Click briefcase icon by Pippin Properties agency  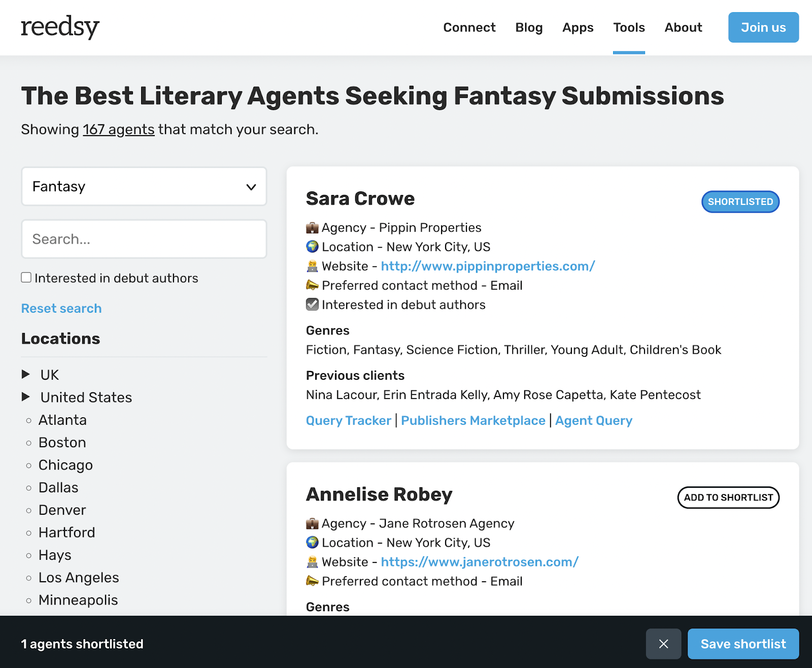(312, 227)
